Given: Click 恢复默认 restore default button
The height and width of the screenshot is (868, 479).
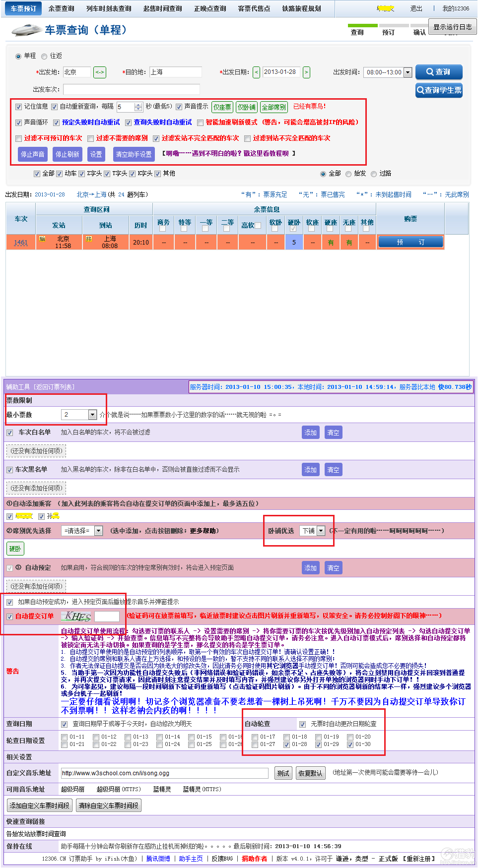Looking at the screenshot, I should tap(310, 773).
